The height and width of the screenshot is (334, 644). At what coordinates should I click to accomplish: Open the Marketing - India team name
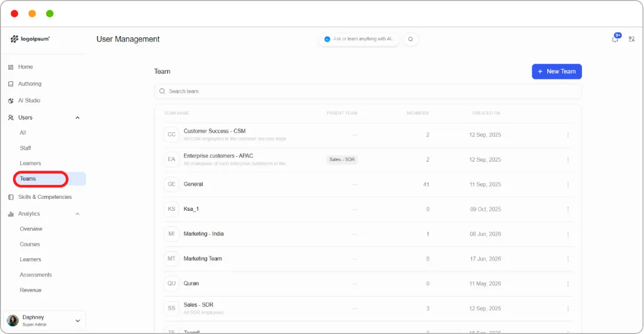tap(203, 234)
